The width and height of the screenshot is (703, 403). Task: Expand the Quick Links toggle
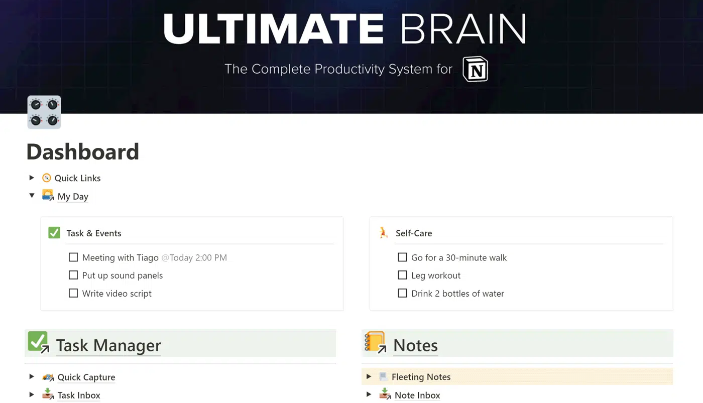point(32,178)
